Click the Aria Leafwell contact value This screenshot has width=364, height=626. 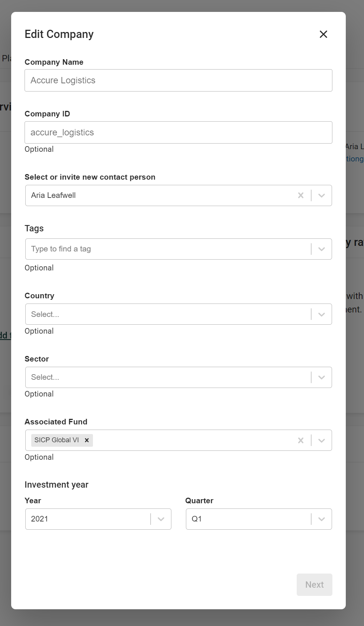click(x=53, y=195)
